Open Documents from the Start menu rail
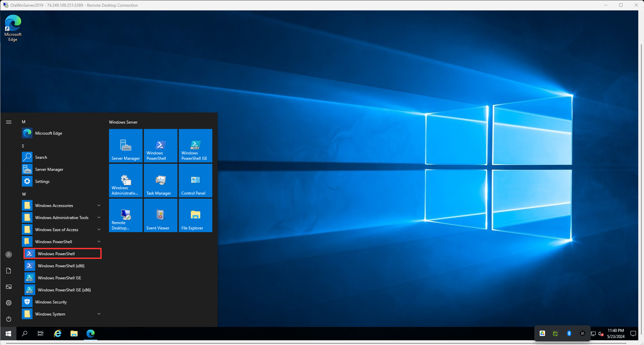Screen dimensions: 644x345 (x=9, y=271)
